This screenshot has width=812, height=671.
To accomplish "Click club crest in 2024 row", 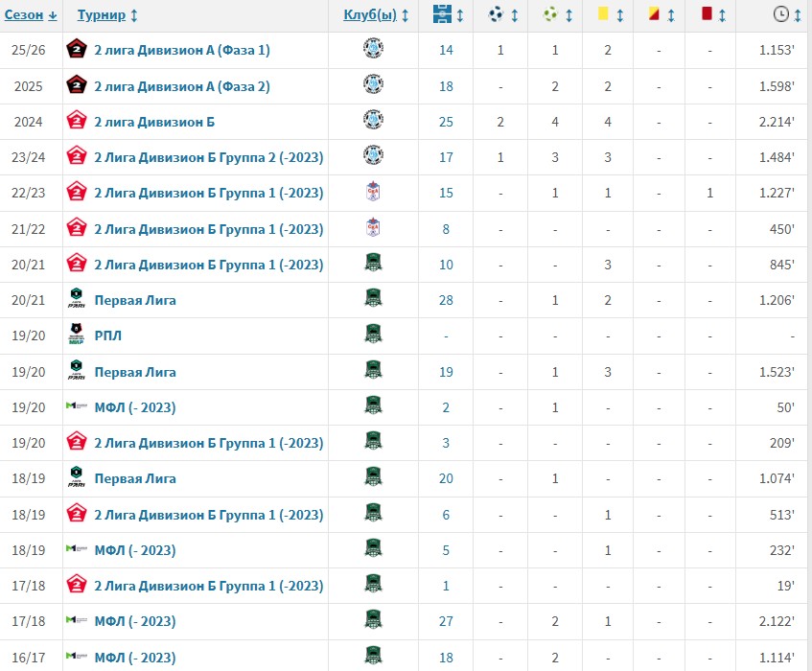I will tap(373, 120).
